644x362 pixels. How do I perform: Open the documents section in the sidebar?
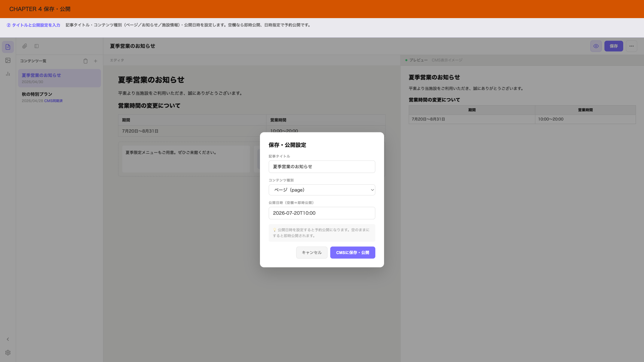[8, 47]
